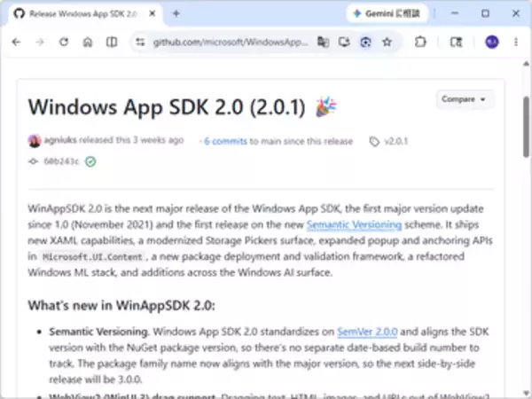Click the Google Lens search icon
532x399 pixels.
[x=365, y=42]
